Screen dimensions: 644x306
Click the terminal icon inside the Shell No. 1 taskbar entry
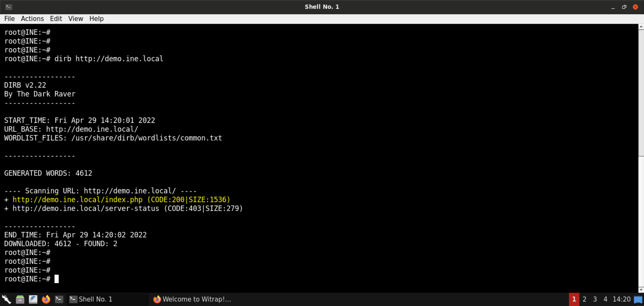tap(73, 299)
